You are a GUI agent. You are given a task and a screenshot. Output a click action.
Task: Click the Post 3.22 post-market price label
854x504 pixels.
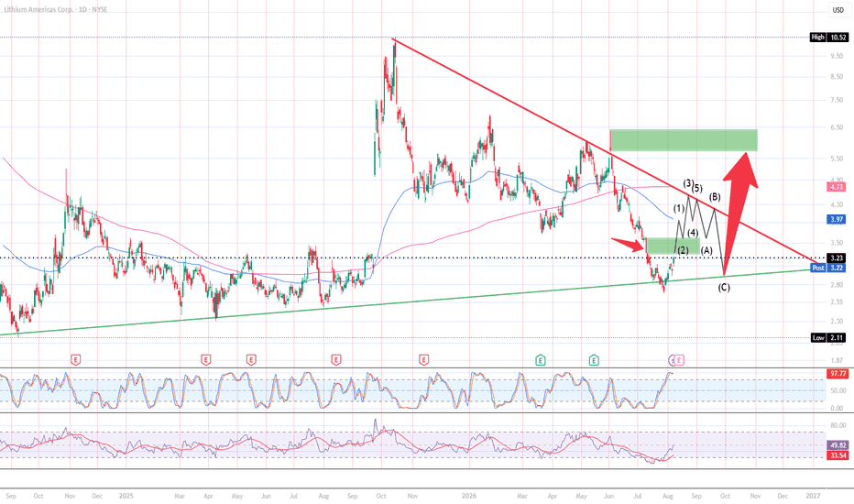[828, 268]
